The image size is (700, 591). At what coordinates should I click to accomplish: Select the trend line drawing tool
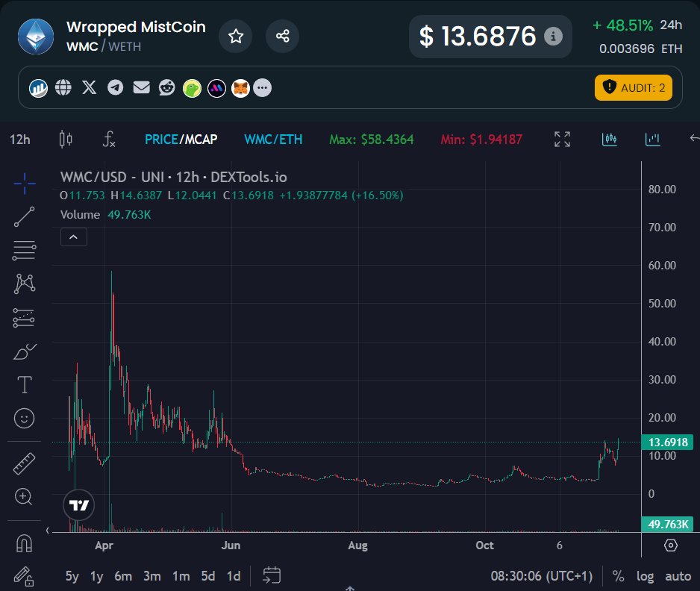24,217
